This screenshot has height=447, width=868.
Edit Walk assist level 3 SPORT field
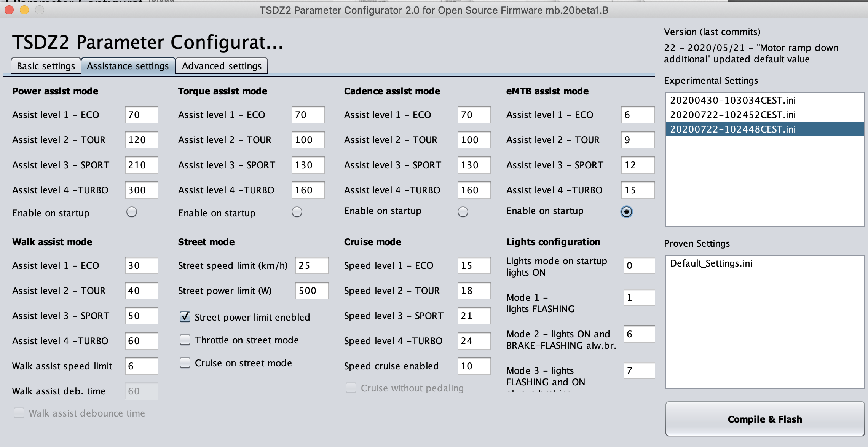coord(141,316)
